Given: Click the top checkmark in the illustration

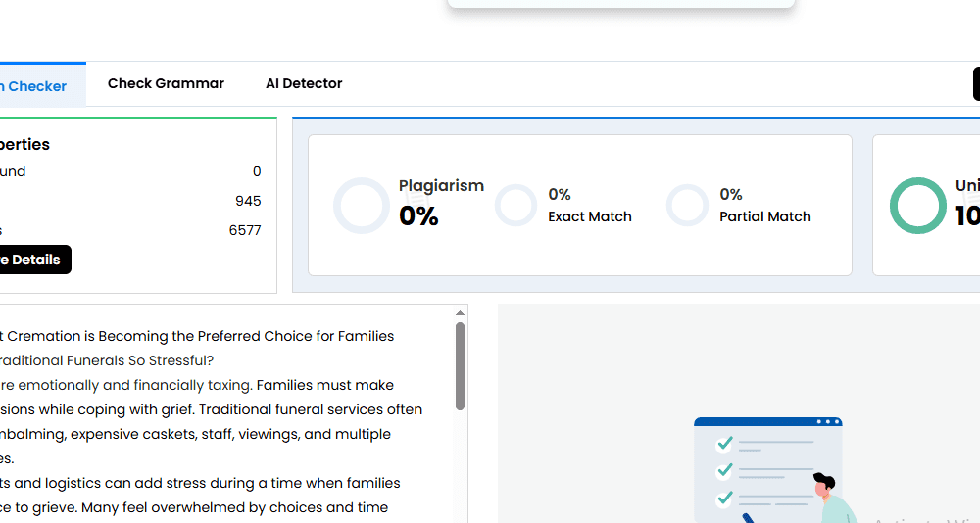Looking at the screenshot, I should 725,445.
